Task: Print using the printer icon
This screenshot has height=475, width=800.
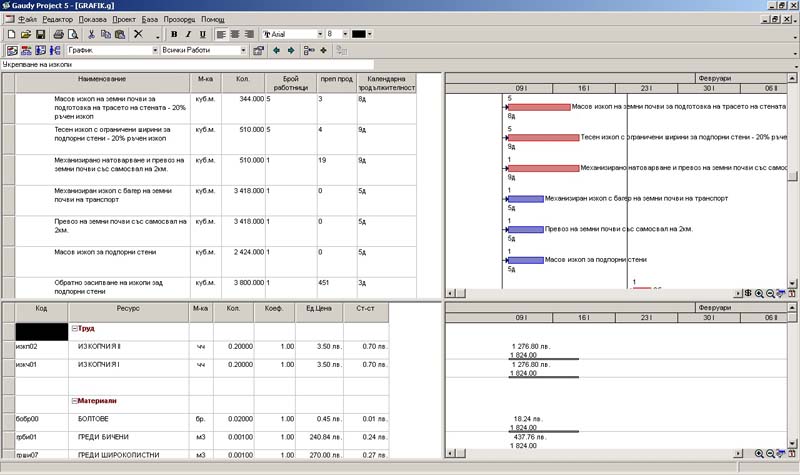Action: pyautogui.click(x=59, y=34)
